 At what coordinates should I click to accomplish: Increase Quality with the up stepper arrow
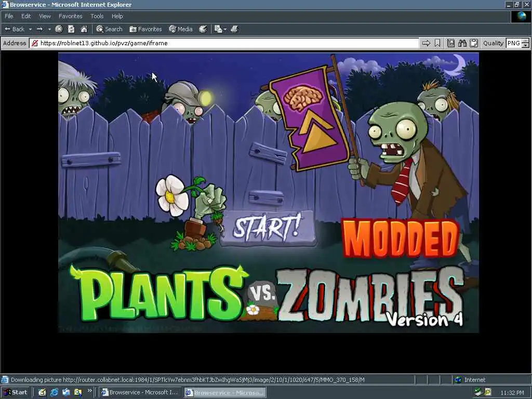[x=525, y=41]
